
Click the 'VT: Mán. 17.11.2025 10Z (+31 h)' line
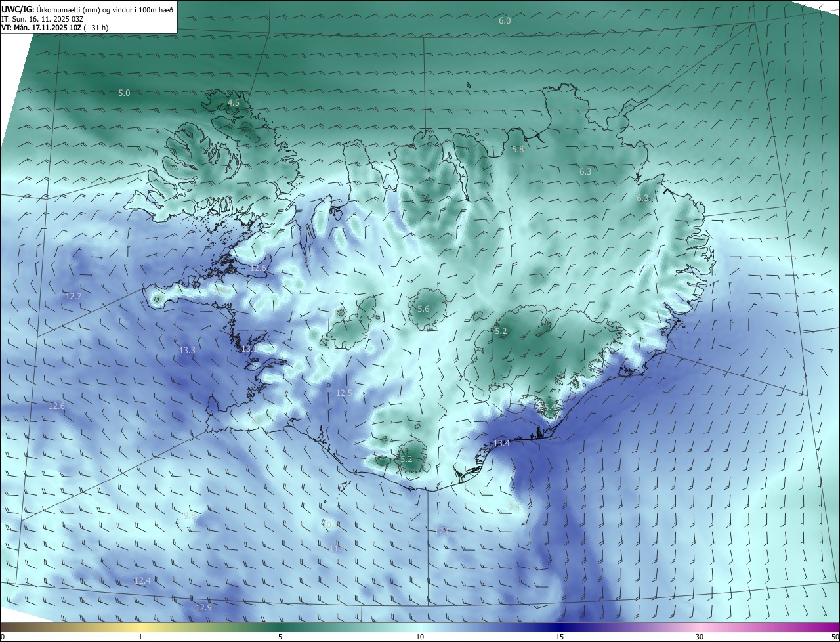54,28
